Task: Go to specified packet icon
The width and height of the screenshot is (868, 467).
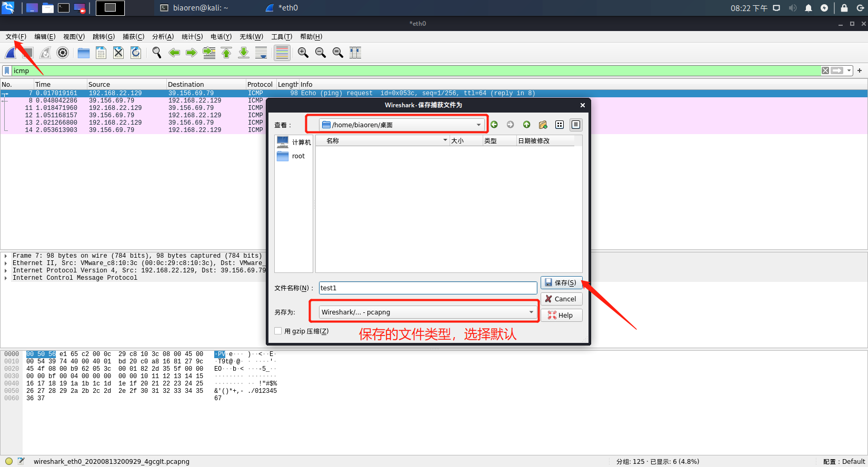Action: 209,53
